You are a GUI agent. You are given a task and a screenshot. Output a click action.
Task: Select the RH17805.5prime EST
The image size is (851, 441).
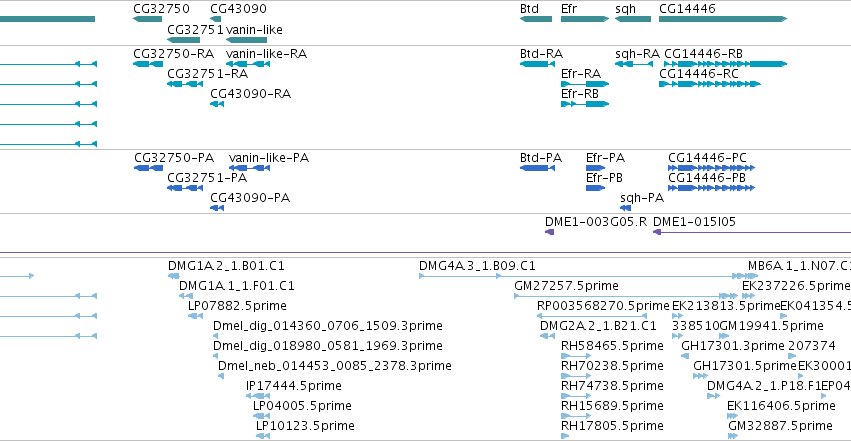(565, 436)
